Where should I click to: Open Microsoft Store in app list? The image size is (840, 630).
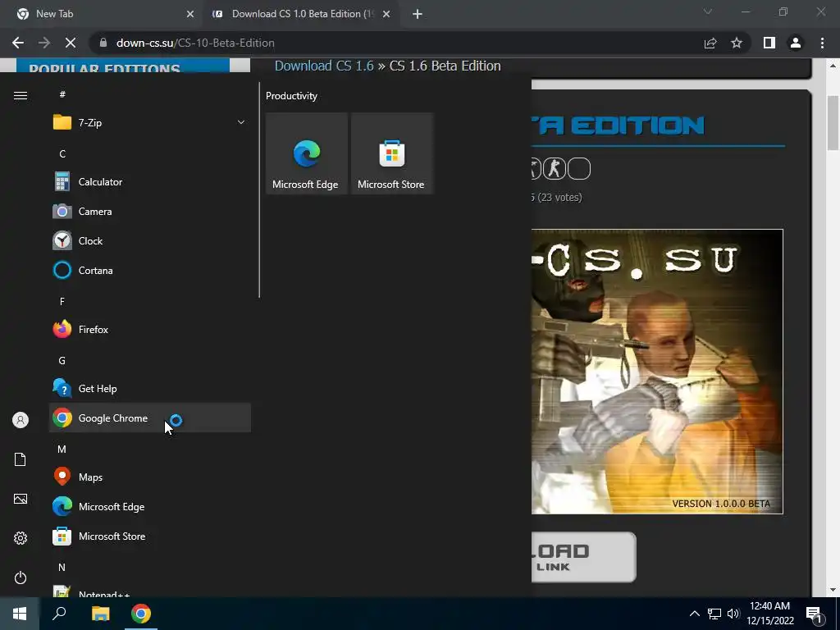pyautogui.click(x=149, y=536)
